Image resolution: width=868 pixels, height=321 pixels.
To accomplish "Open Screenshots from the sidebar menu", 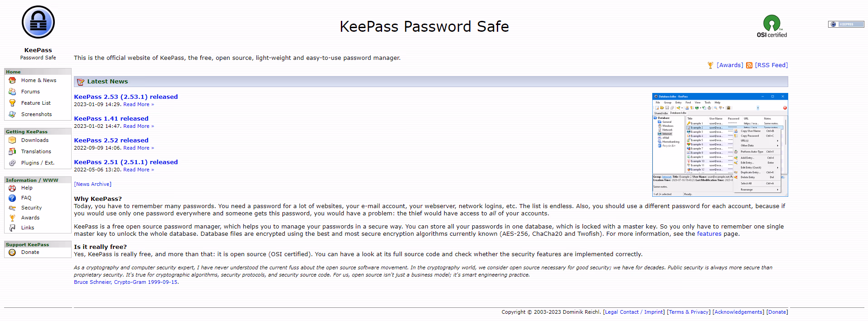I will point(36,114).
